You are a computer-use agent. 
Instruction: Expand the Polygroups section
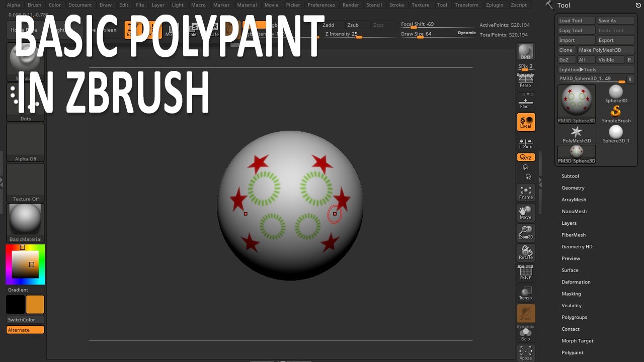pyautogui.click(x=574, y=317)
